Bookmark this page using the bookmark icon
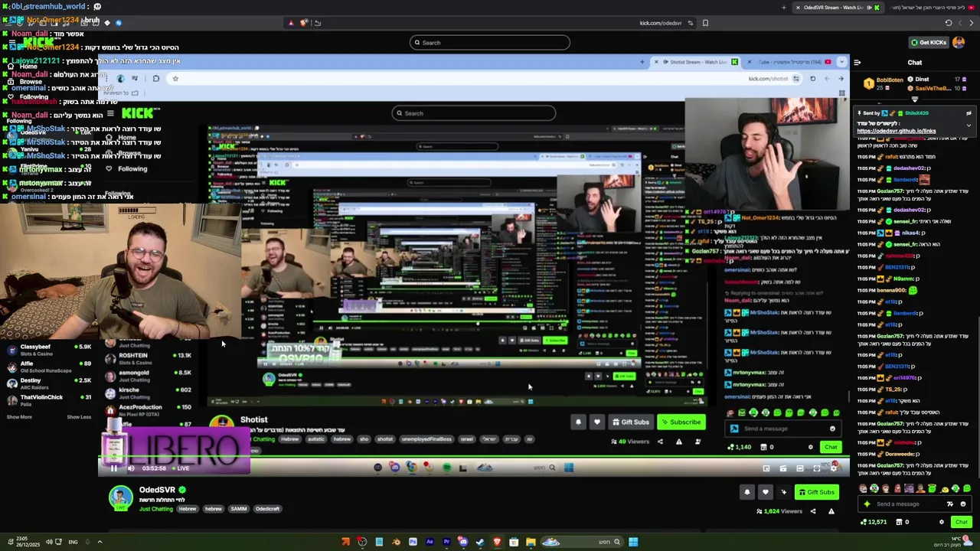Image resolution: width=980 pixels, height=551 pixels. coord(705,23)
